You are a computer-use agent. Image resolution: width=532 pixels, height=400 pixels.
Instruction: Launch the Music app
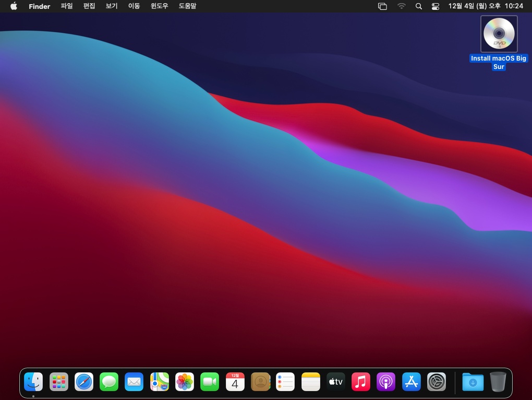coord(360,382)
